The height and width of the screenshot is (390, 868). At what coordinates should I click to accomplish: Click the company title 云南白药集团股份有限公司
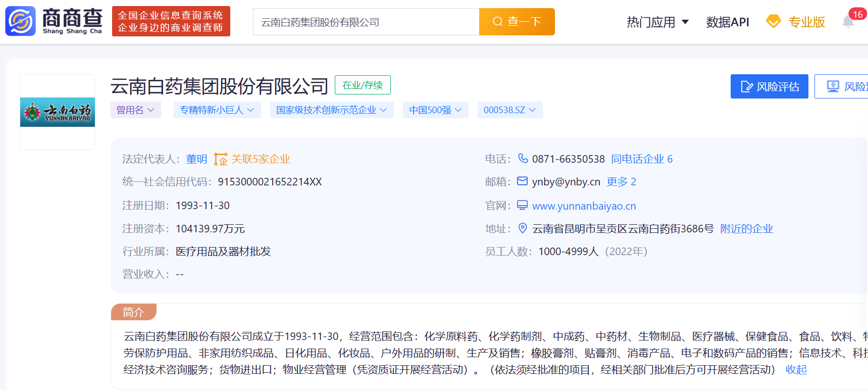point(220,86)
